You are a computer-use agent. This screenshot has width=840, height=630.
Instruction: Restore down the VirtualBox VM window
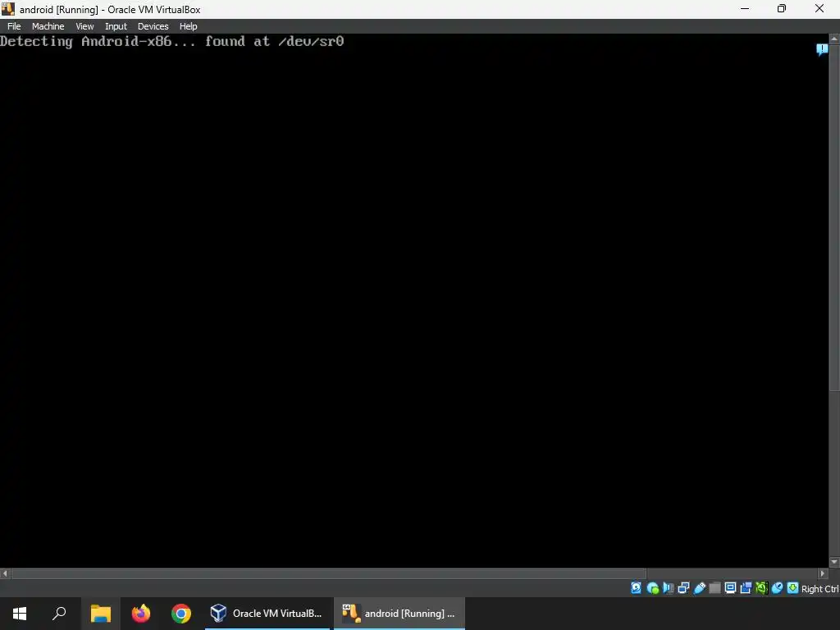click(782, 8)
